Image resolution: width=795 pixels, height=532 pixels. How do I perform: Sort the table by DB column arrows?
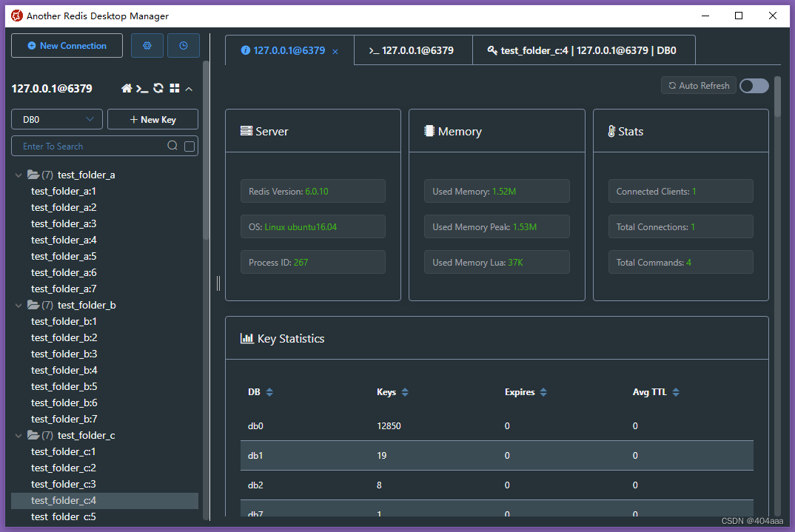point(269,392)
